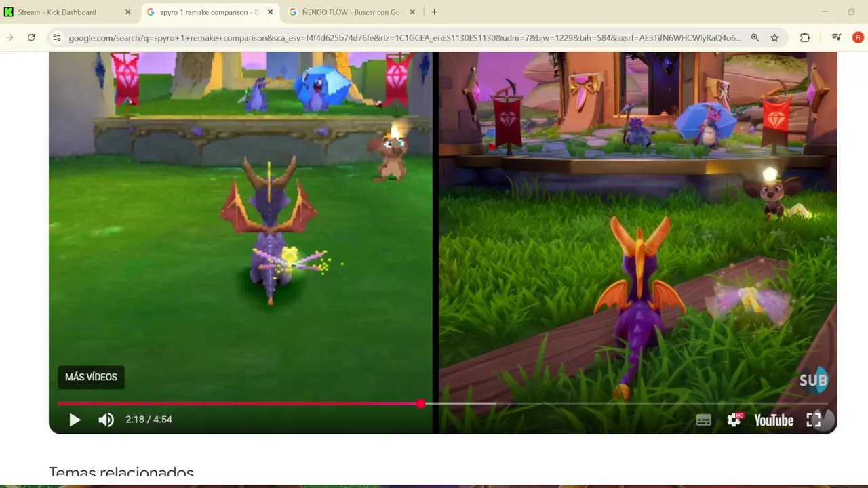Viewport: 868px width, 488px height.
Task: Open the zoom magnifier icon in address bar
Action: [x=755, y=38]
